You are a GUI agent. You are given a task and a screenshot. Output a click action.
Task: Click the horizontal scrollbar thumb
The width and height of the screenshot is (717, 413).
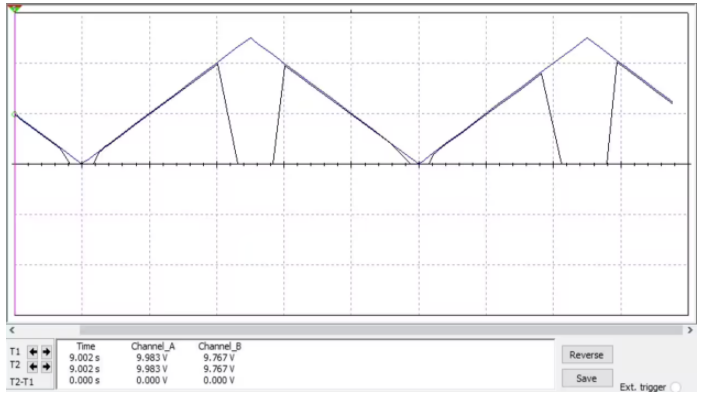point(381,330)
